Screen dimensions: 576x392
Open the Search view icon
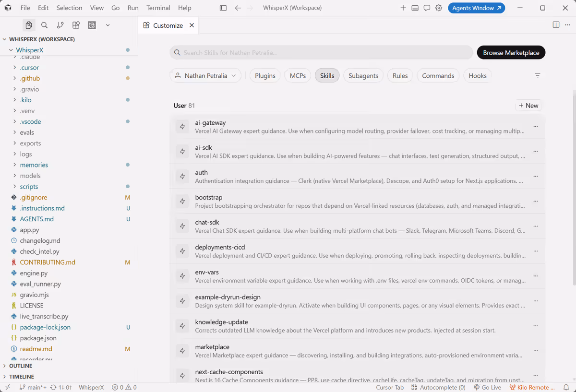tap(44, 25)
